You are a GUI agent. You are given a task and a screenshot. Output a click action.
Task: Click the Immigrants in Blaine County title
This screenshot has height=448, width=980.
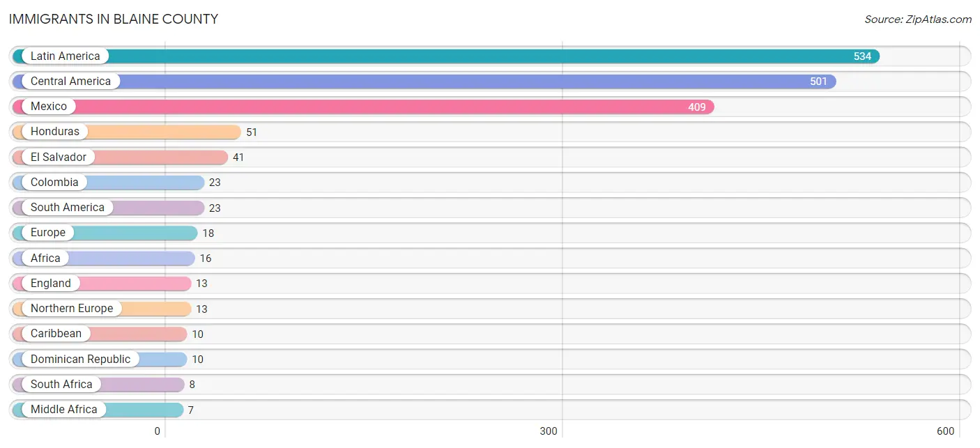pos(114,20)
